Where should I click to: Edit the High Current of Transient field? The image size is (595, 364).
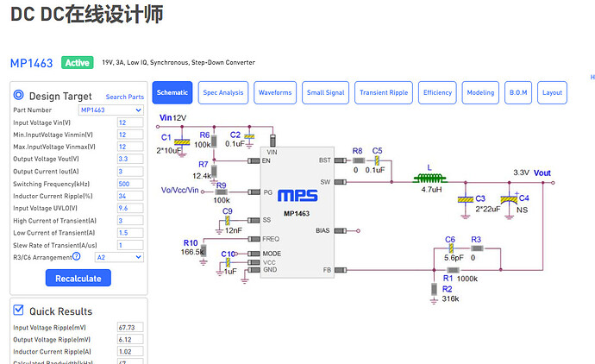(130, 221)
